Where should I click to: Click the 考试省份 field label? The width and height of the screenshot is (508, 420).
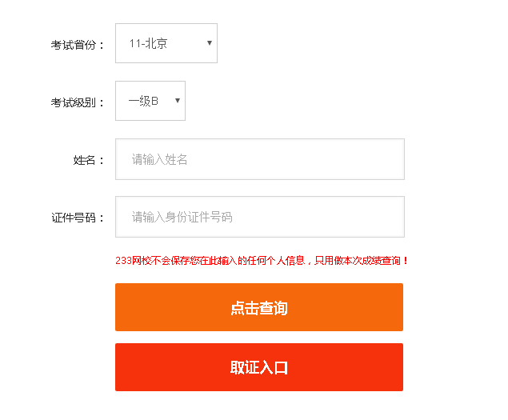pos(78,45)
